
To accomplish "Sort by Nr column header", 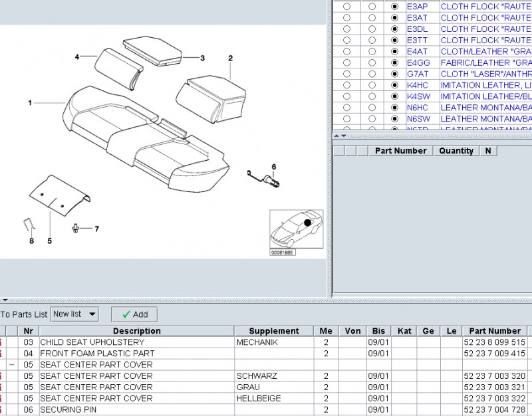I will (29, 331).
